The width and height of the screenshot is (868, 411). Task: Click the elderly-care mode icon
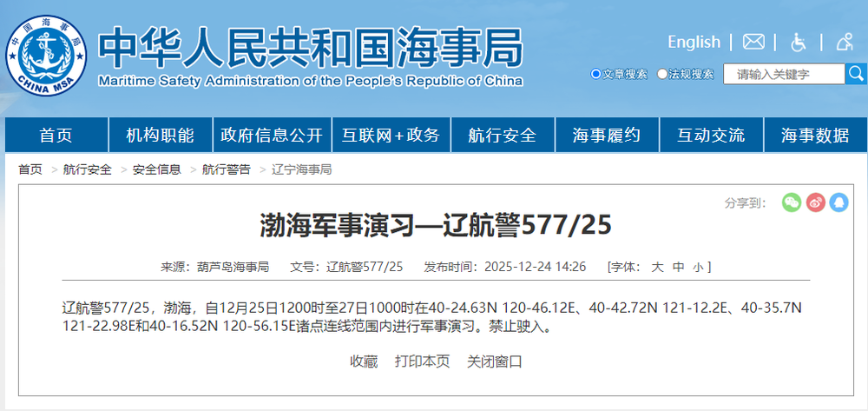tap(844, 42)
